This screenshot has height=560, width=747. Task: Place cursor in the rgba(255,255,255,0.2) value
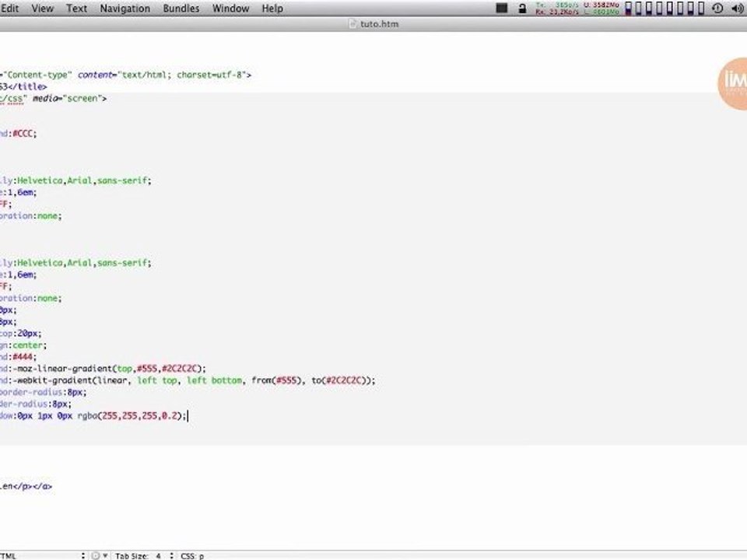pos(132,415)
